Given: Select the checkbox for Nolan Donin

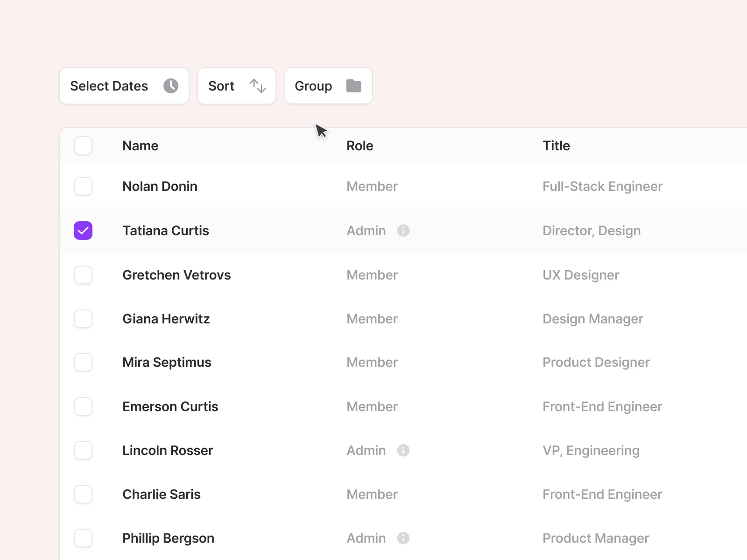Looking at the screenshot, I should (83, 186).
